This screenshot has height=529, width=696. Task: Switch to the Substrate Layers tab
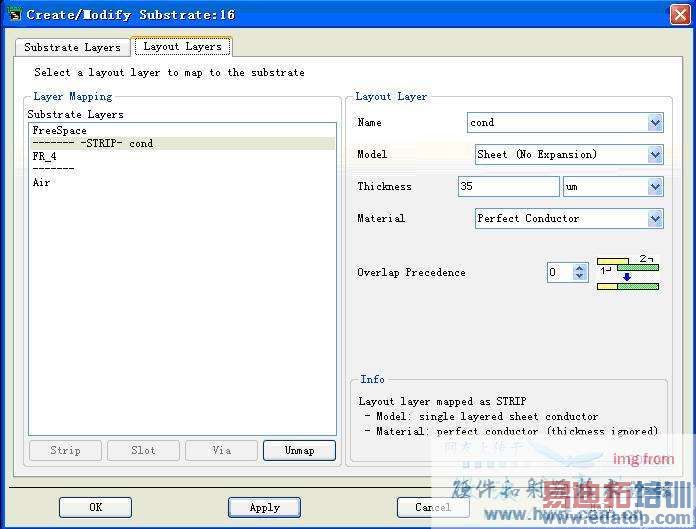(72, 47)
